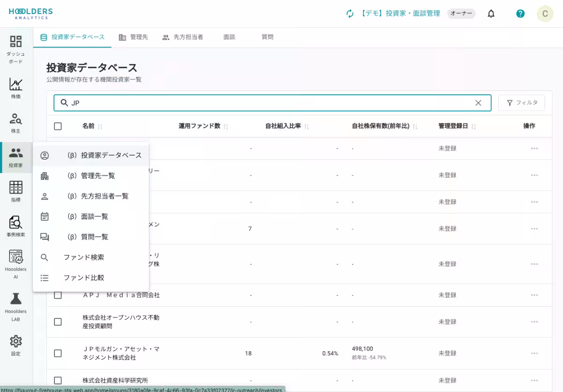Switch to the 投資家データベース tab

[x=72, y=37]
